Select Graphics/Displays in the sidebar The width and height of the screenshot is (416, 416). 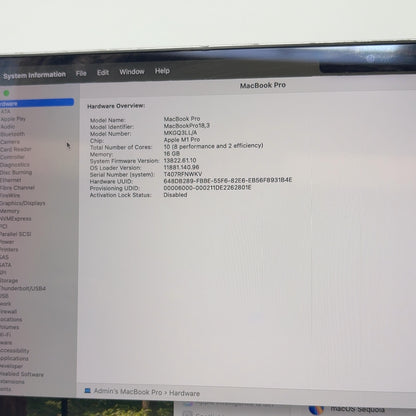23,203
